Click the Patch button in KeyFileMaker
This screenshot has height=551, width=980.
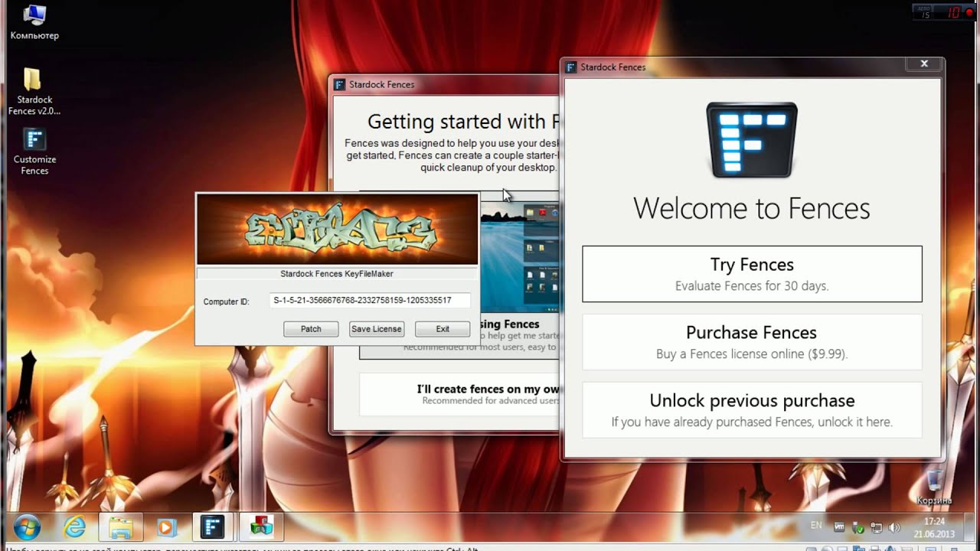click(311, 329)
